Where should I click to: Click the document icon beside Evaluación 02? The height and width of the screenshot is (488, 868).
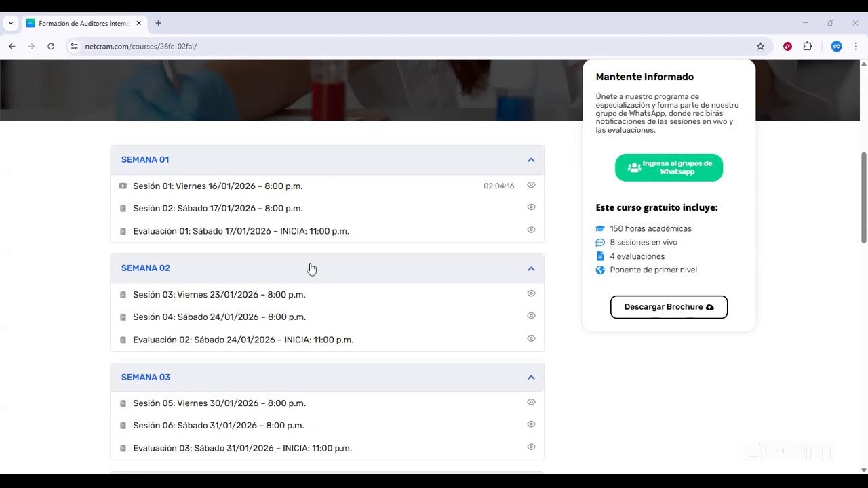(123, 340)
